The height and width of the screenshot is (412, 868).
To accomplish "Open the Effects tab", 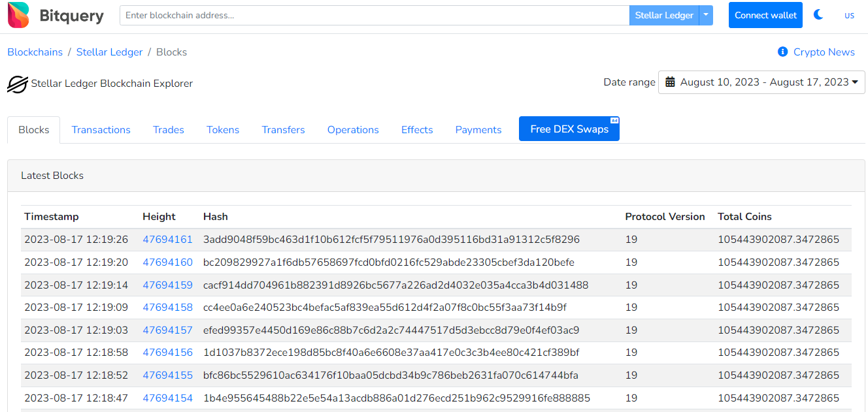I will [417, 130].
